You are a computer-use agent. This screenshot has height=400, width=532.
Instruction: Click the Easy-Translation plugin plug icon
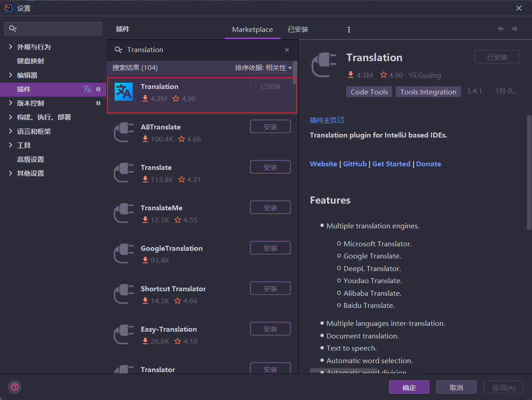click(124, 334)
